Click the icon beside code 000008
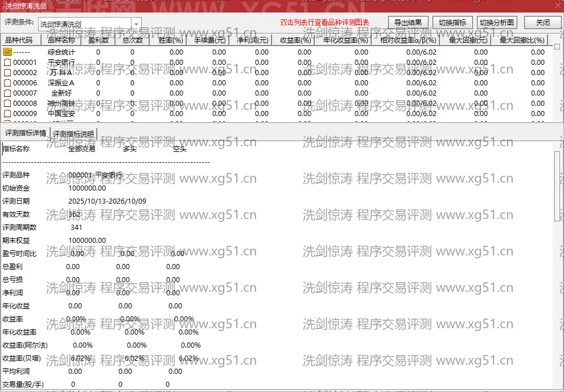564x392 pixels. click(x=7, y=103)
